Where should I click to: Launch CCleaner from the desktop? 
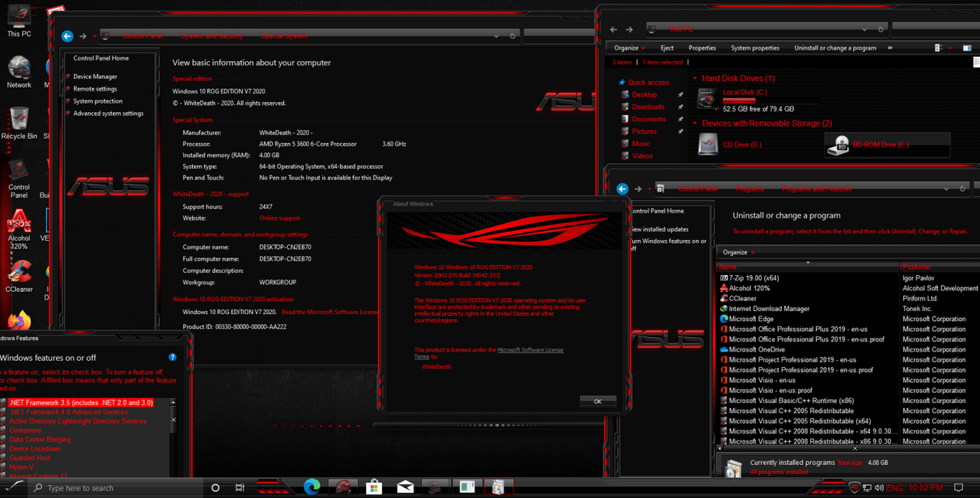(19, 276)
